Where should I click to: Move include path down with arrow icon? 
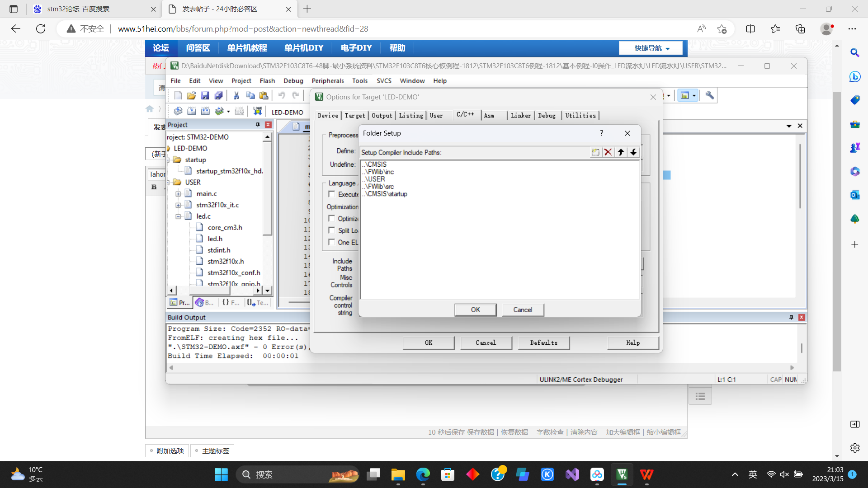point(633,152)
